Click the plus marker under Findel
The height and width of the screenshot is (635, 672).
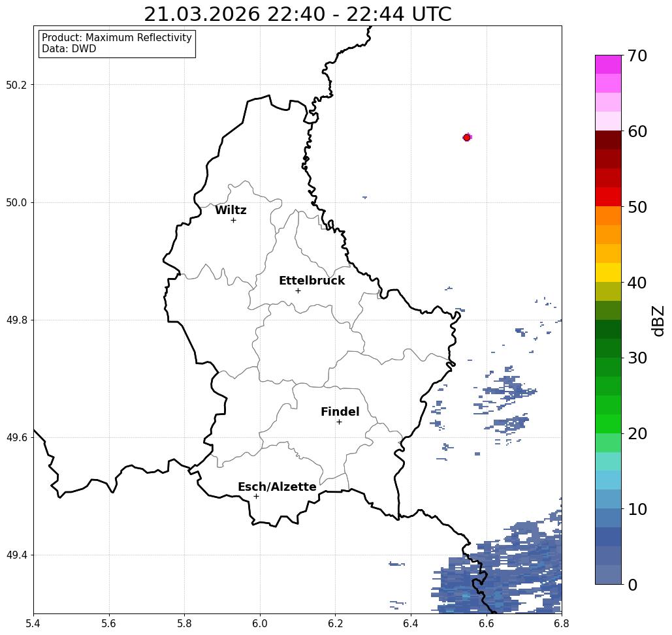coord(339,422)
